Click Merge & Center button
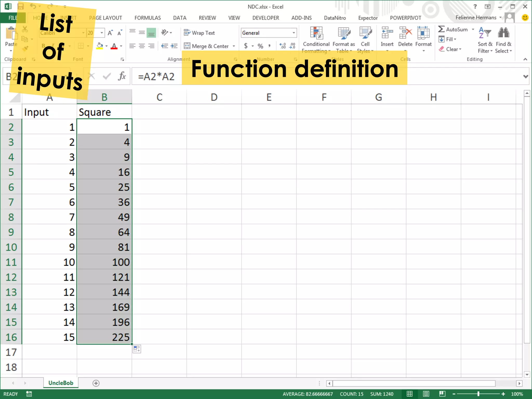 pos(206,46)
